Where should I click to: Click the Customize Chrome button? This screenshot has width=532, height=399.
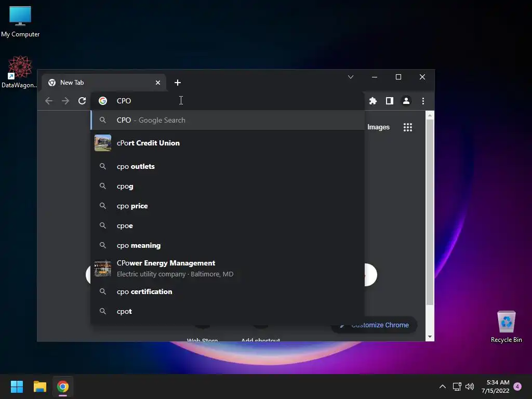374,325
